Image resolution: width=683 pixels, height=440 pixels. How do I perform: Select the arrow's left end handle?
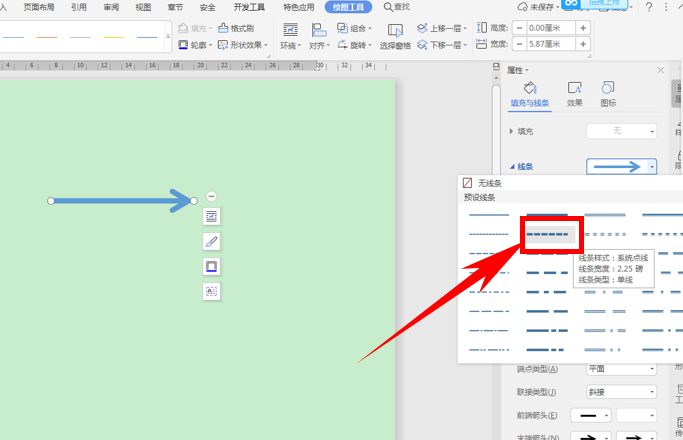(51, 201)
